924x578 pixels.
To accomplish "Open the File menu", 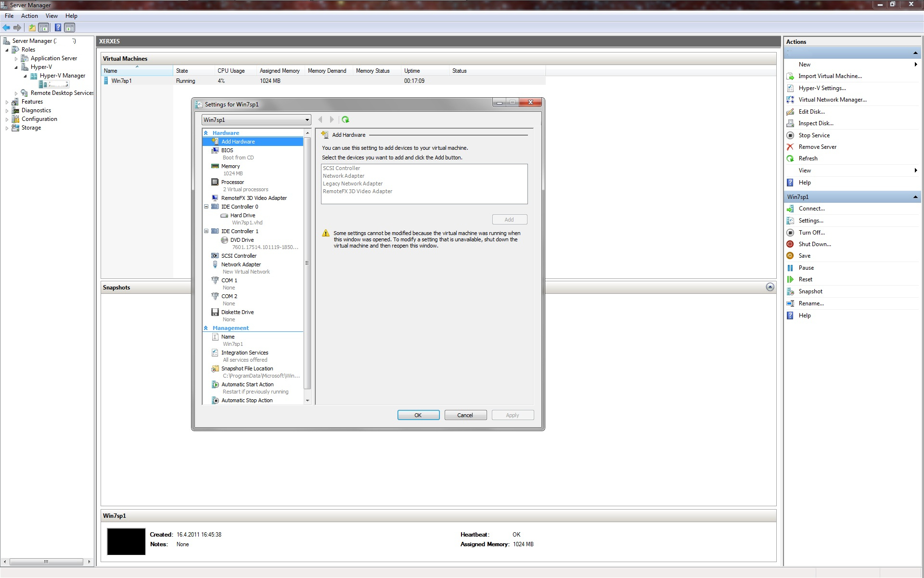I will click(x=9, y=16).
